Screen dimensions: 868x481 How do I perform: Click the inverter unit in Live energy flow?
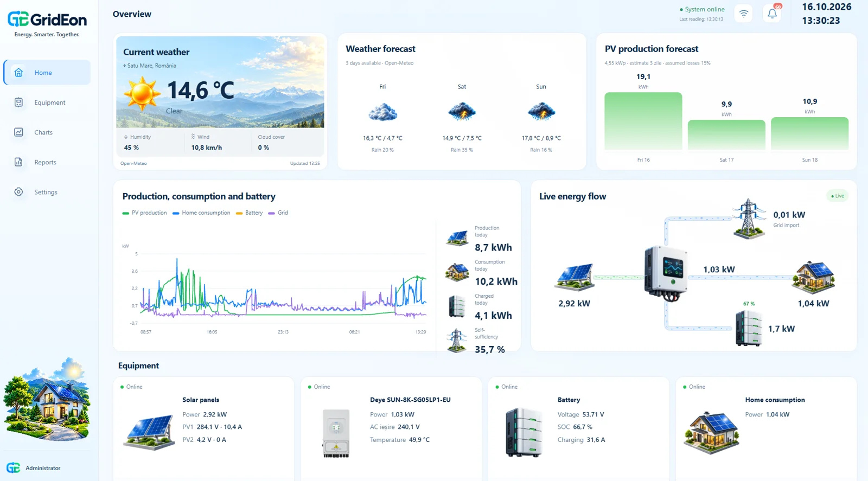tap(666, 274)
